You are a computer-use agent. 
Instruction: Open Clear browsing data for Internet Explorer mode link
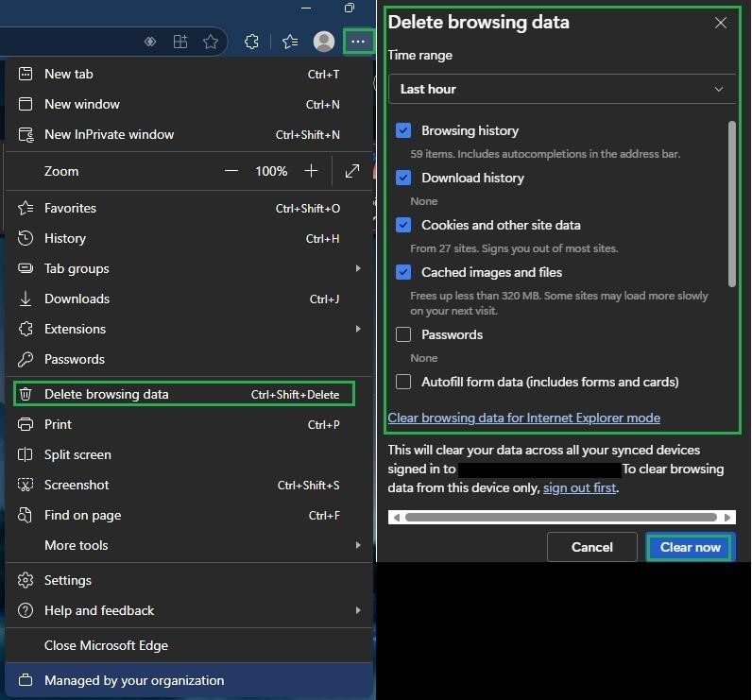tap(523, 418)
